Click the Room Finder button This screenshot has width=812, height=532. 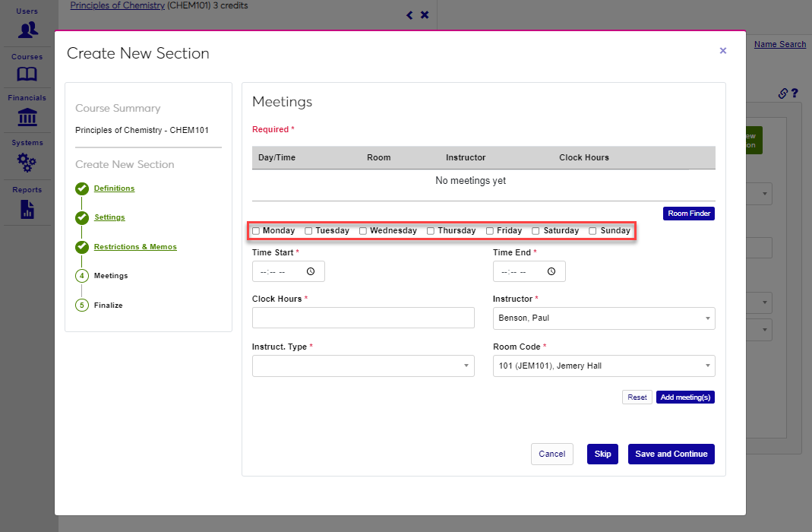click(689, 214)
